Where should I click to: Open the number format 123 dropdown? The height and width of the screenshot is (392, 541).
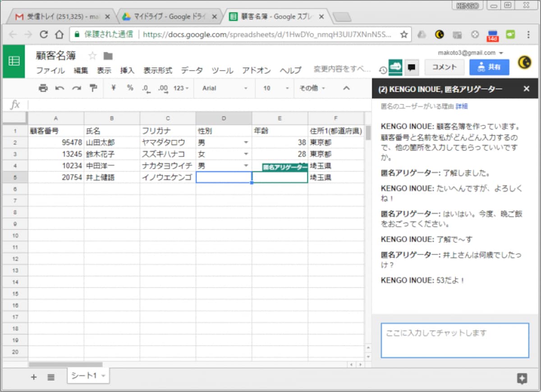coord(181,88)
